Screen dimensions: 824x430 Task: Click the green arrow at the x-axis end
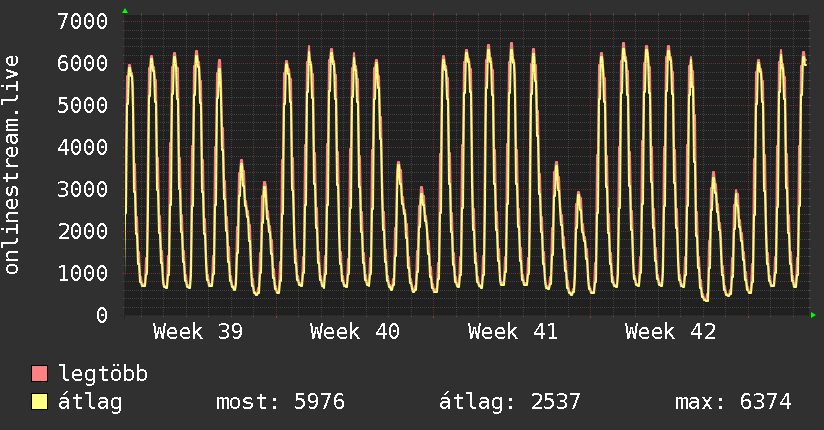813,315
